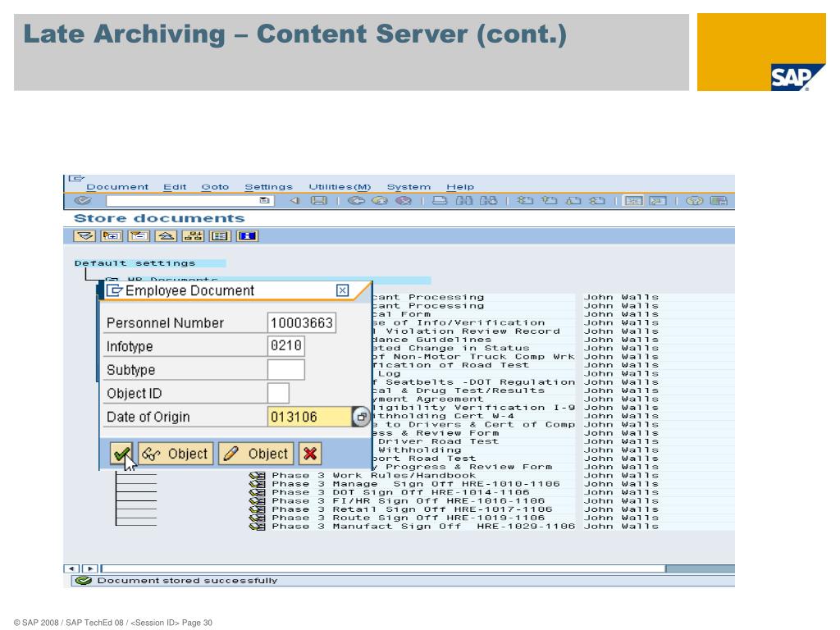Cancel the dialog with the red X button
Screen dimensions: 840x630
click(310, 454)
